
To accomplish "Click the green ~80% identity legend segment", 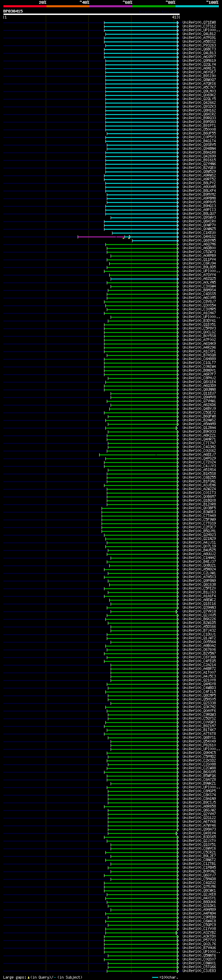I will 154,6.
